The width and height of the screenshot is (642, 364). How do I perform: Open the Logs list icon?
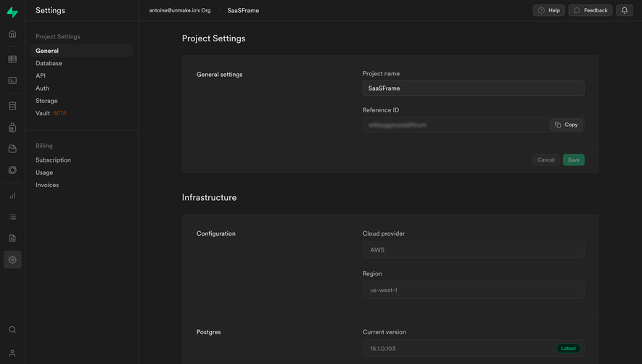point(12,217)
